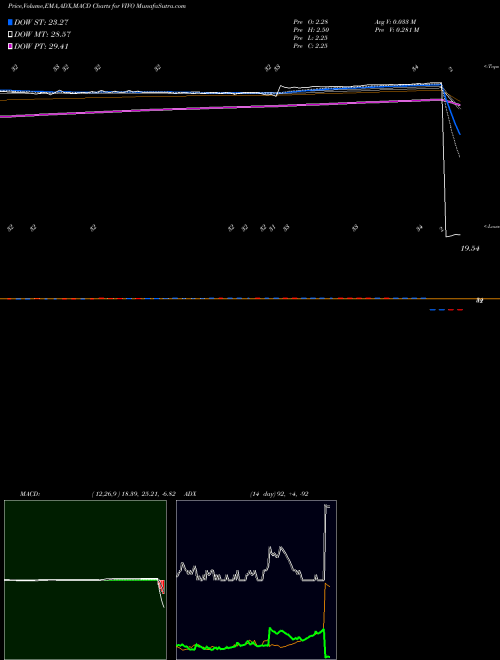Select the 'DOW PT: 29.41' label

click(41, 47)
